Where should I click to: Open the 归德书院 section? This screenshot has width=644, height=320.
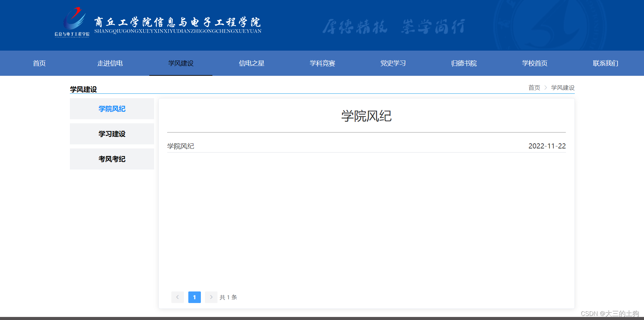(463, 63)
